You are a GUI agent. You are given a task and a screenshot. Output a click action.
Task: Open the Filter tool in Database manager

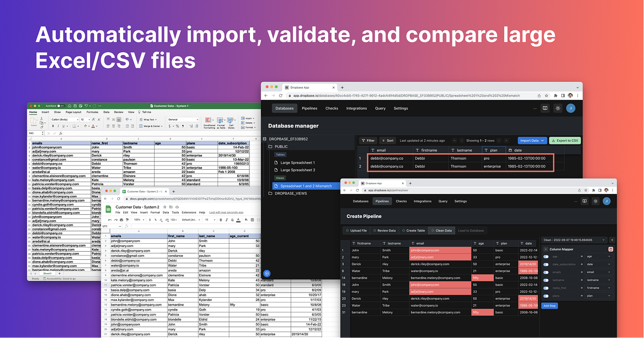coord(369,140)
